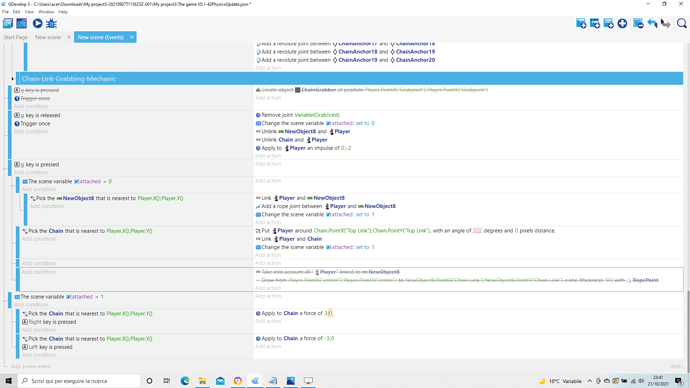The width and height of the screenshot is (690, 388).
Task: Search in events magnifier icon
Action: (682, 23)
